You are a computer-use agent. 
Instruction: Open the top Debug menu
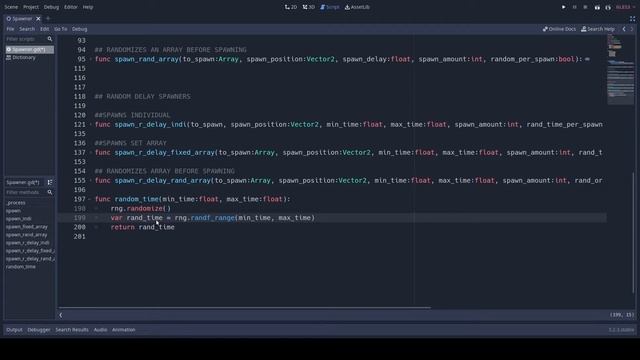point(51,7)
